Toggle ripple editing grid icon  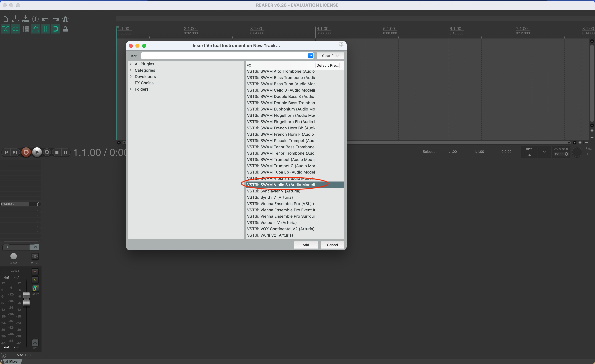[26, 29]
